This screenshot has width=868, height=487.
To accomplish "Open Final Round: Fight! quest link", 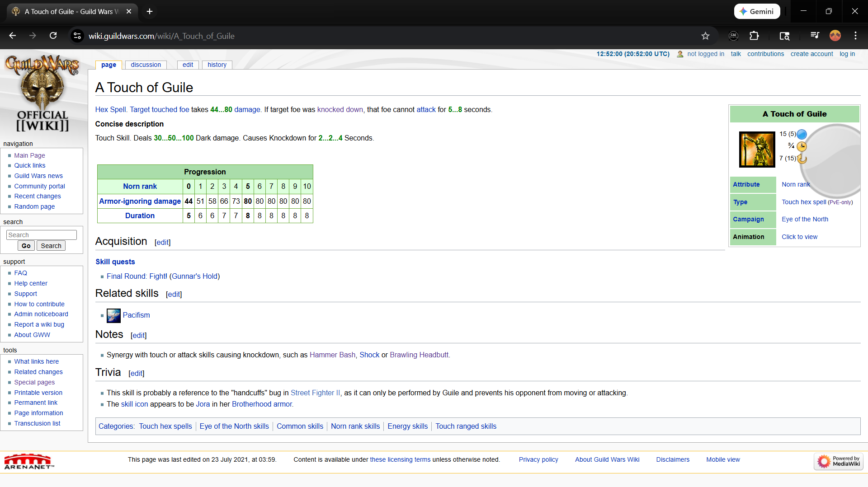I will pyautogui.click(x=137, y=276).
